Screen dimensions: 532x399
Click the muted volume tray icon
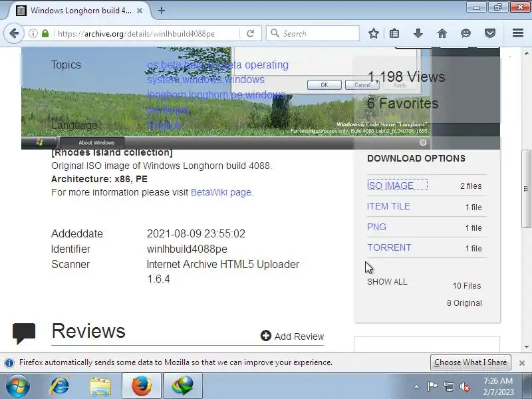[x=465, y=386]
